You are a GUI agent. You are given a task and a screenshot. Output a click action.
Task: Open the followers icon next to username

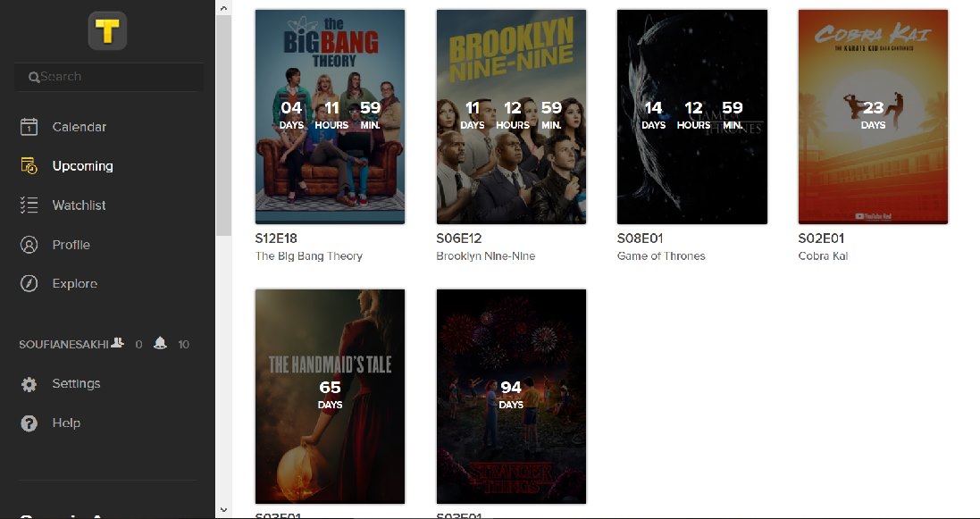(x=118, y=343)
